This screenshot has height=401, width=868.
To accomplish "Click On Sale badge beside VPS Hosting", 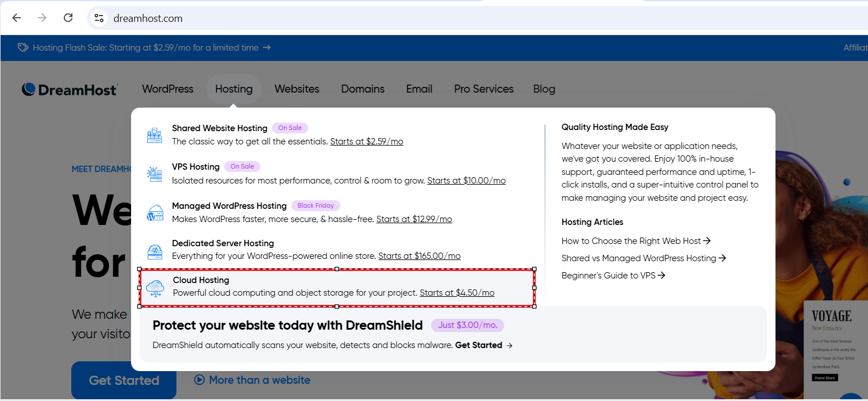I will (x=242, y=166).
